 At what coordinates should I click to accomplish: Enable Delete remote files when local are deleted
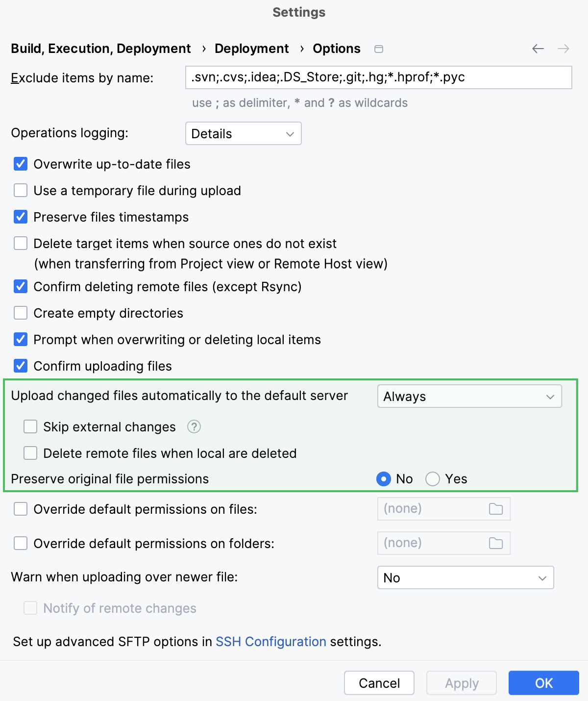(x=30, y=453)
